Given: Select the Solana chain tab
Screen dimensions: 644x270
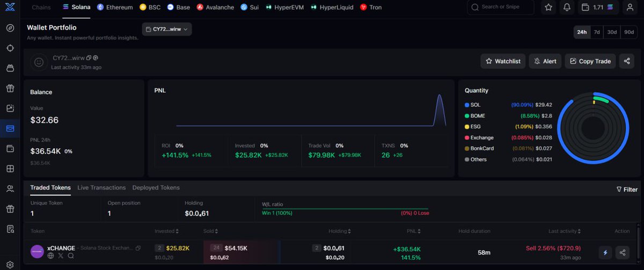Looking at the screenshot, I should (76, 8).
